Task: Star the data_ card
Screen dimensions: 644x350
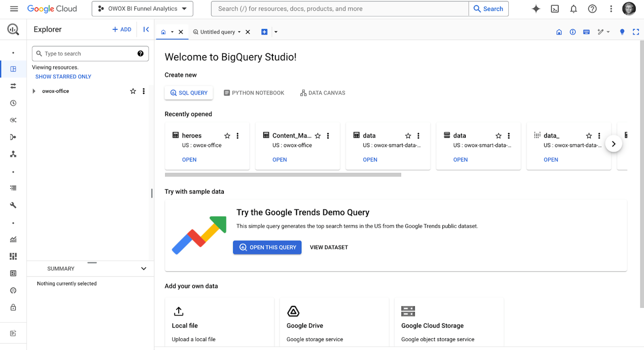Action: (589, 136)
